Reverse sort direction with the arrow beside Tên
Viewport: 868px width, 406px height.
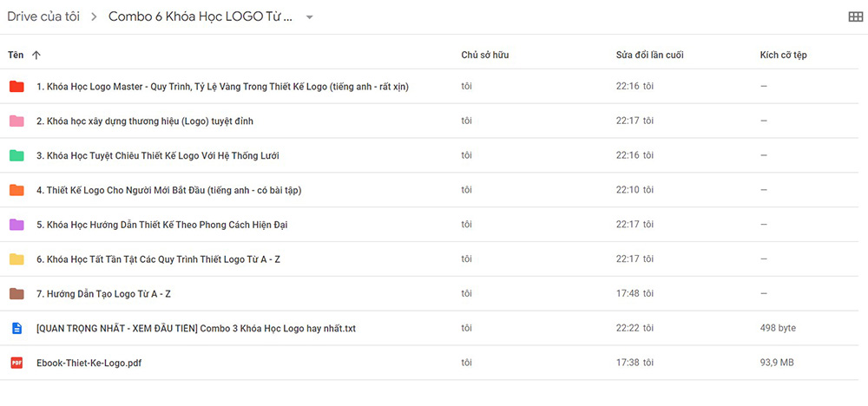point(36,56)
